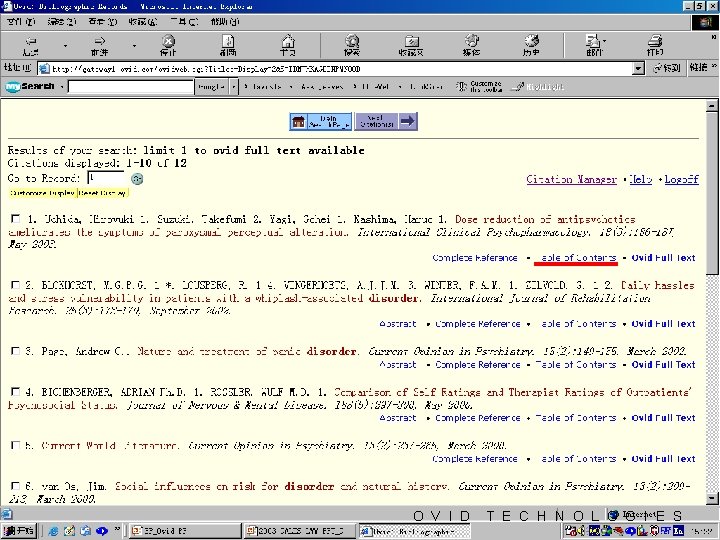Open the Favorites folder toolbar icon
The height and width of the screenshot is (540, 720).
[x=411, y=45]
